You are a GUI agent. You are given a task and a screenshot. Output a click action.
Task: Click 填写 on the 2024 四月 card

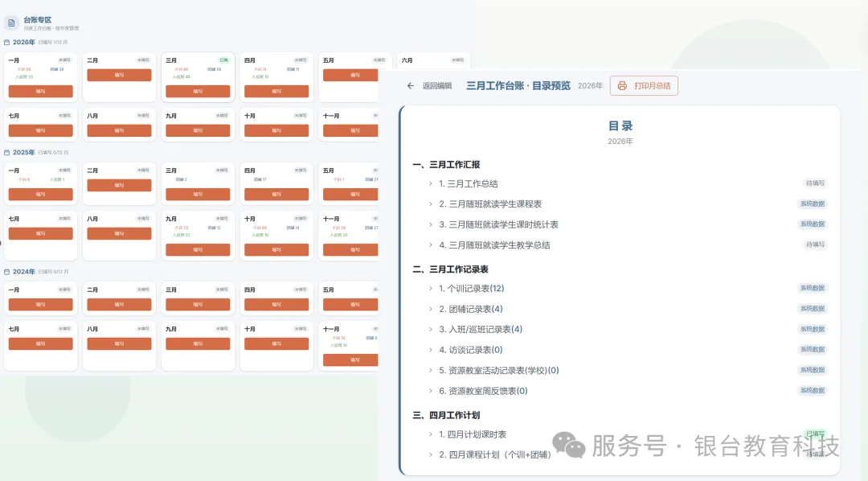coord(276,304)
